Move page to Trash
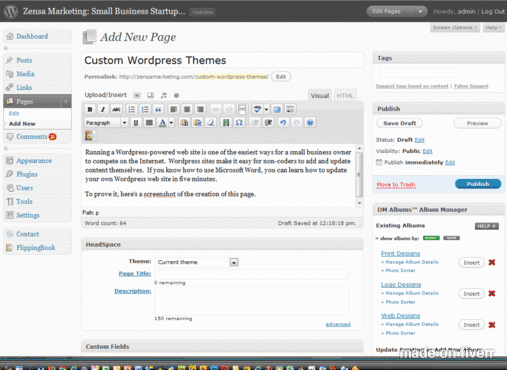The width and height of the screenshot is (507, 370). 396,184
